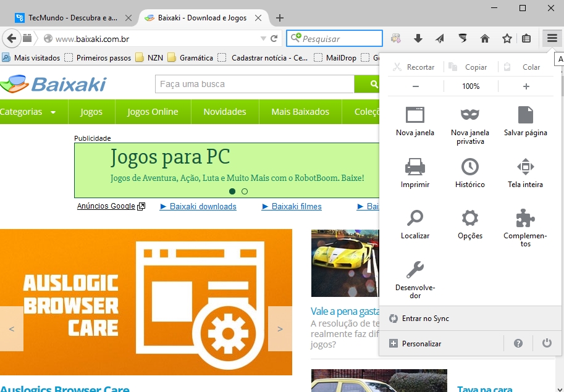The height and width of the screenshot is (392, 564).
Task: Open the MailDrop bookmark
Action: (x=335, y=57)
